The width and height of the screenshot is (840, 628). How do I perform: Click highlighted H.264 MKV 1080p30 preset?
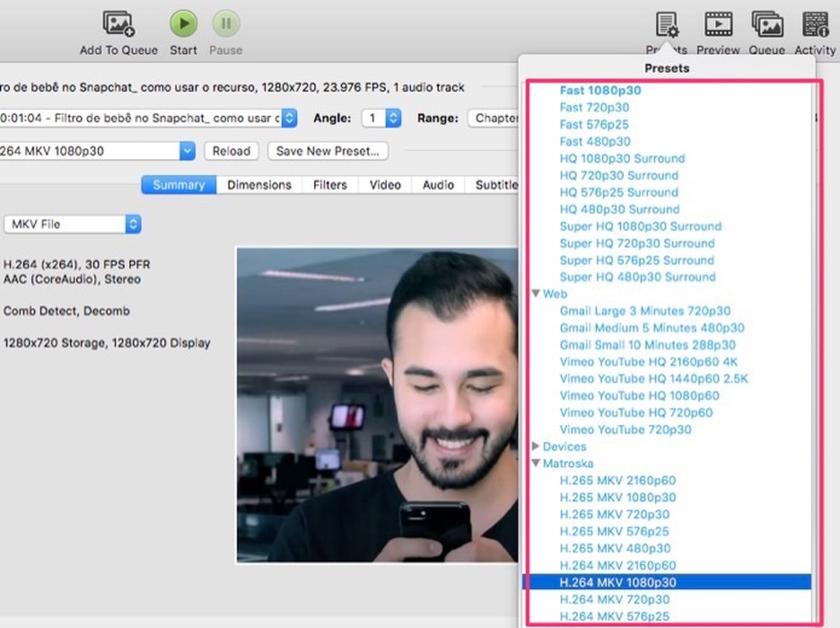pyautogui.click(x=667, y=583)
